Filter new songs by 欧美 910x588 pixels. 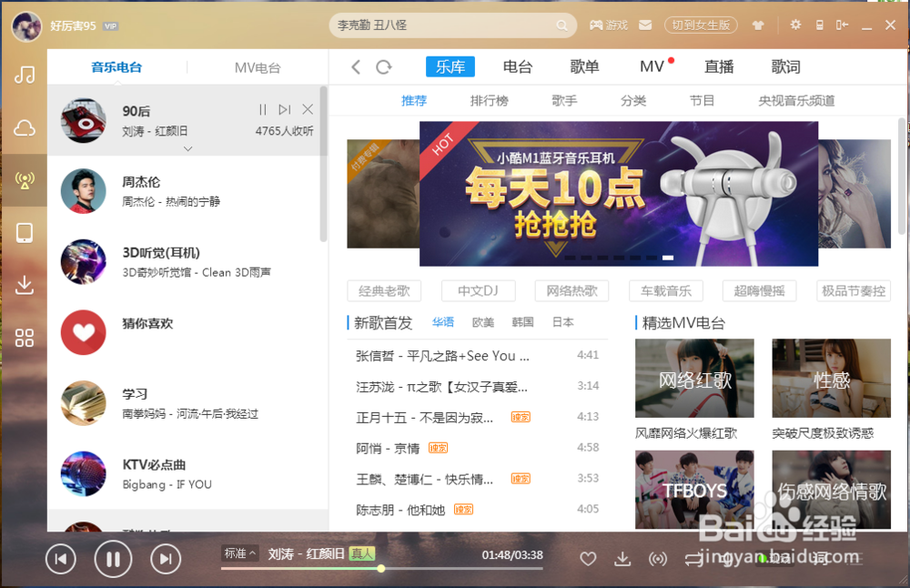(483, 322)
